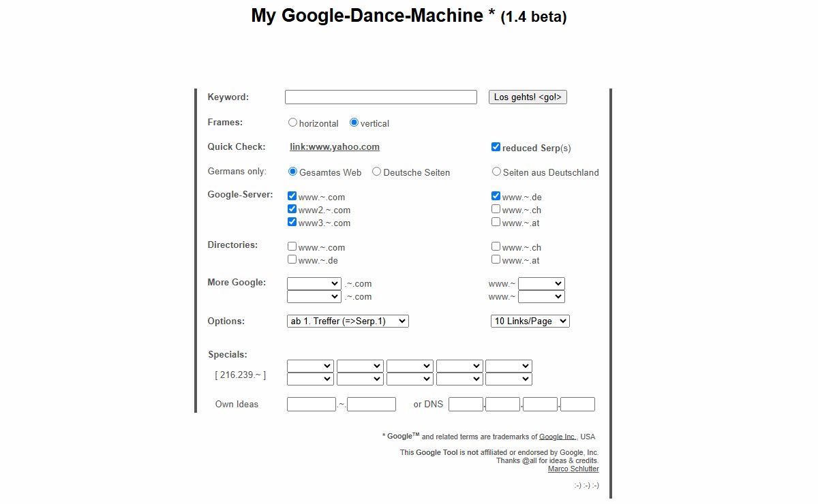The image size is (818, 504).
Task: Select the horizontal frames radio button
Action: (x=292, y=123)
